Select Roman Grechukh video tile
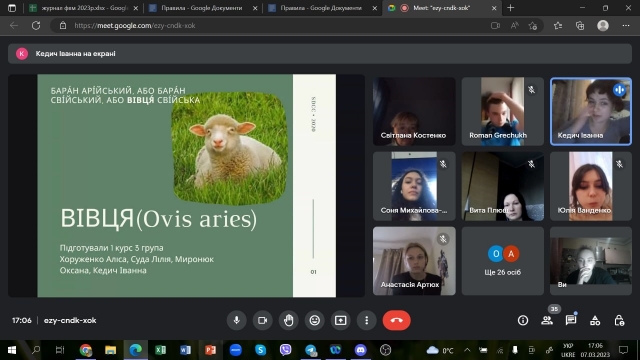Image resolution: width=640 pixels, height=360 pixels. (502, 111)
